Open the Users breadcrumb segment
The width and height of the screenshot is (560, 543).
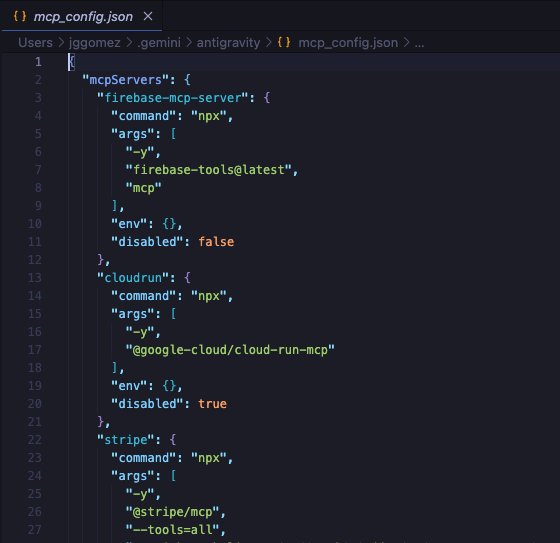pyautogui.click(x=35, y=43)
